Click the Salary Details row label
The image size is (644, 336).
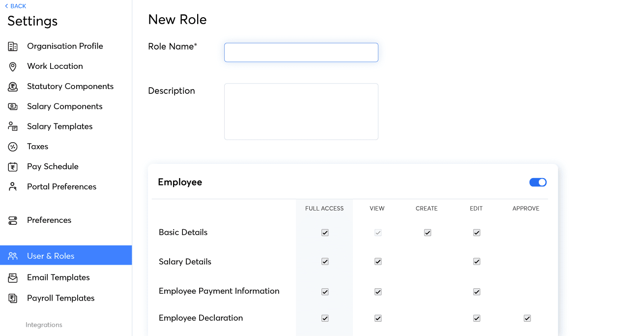click(x=185, y=262)
